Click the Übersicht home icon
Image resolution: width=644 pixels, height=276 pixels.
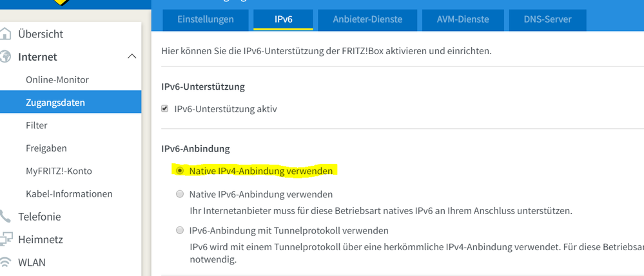point(5,34)
